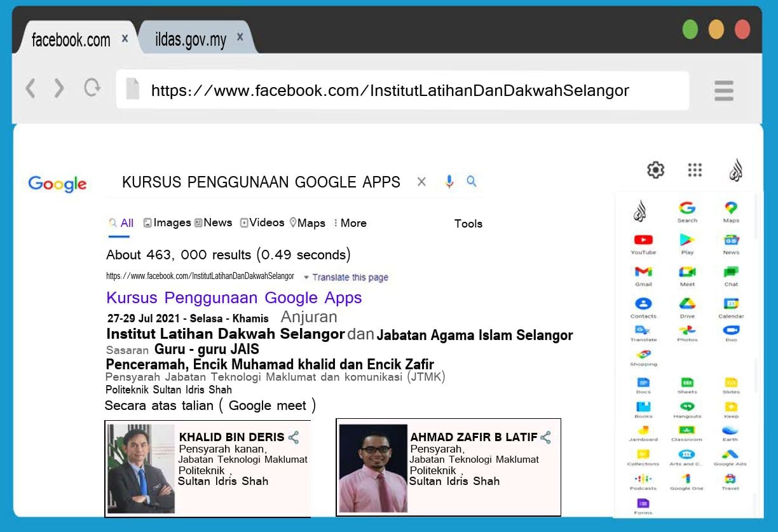This screenshot has height=532, width=778.
Task: Toggle the Google apps grid launcher
Action: click(695, 170)
